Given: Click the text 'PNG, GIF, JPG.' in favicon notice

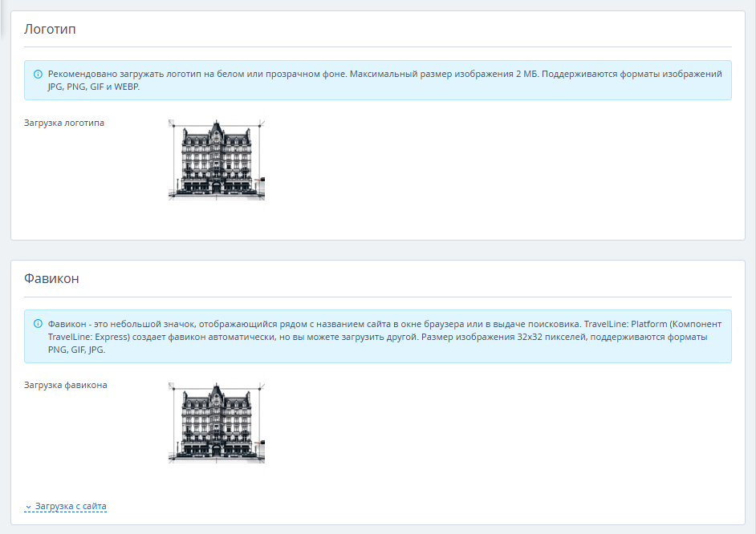Looking at the screenshot, I should point(76,350).
